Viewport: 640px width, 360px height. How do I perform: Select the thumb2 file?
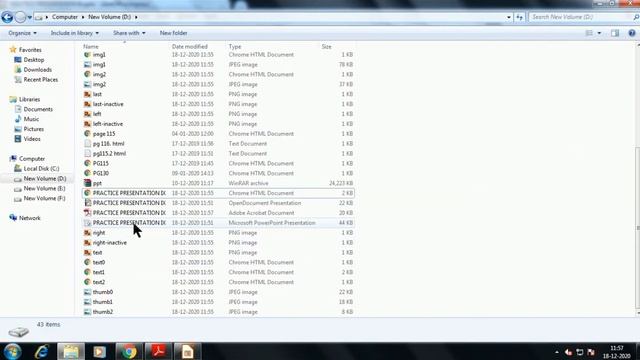pyautogui.click(x=102, y=312)
